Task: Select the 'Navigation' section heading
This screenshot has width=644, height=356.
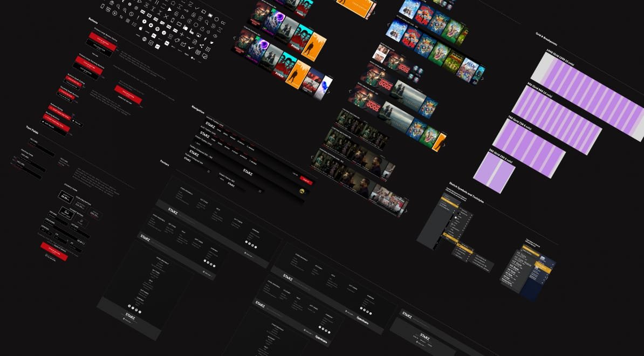Action: (198, 109)
